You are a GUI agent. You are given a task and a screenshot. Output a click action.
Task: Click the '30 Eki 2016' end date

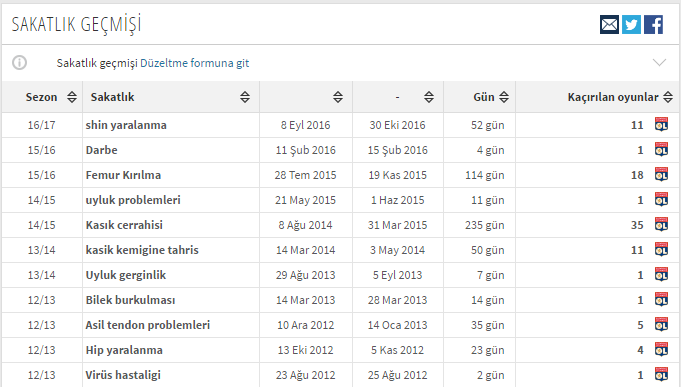coord(397,125)
